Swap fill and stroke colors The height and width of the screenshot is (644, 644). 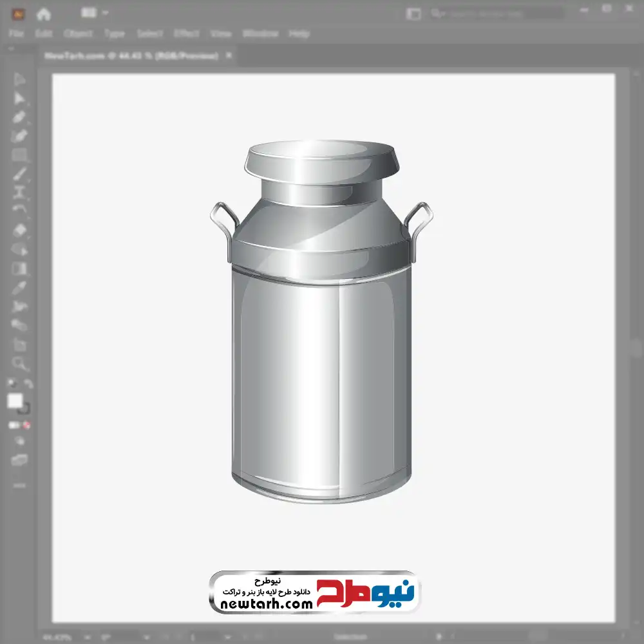(x=28, y=384)
